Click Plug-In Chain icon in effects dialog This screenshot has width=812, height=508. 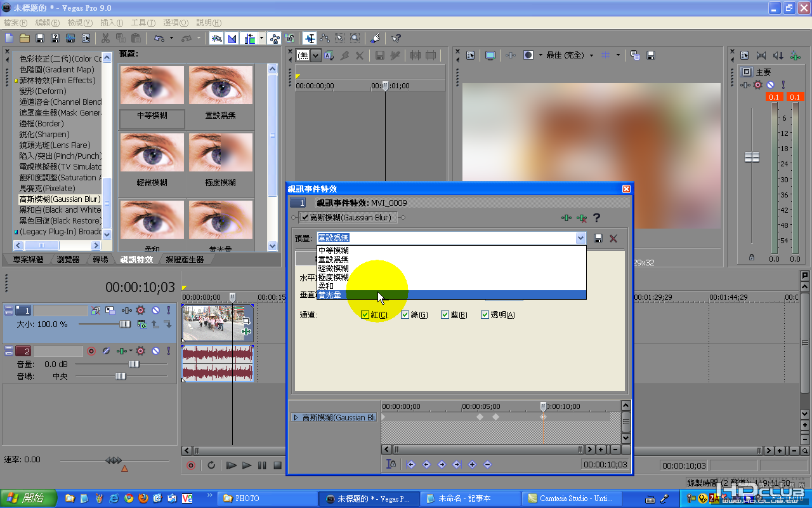[566, 218]
